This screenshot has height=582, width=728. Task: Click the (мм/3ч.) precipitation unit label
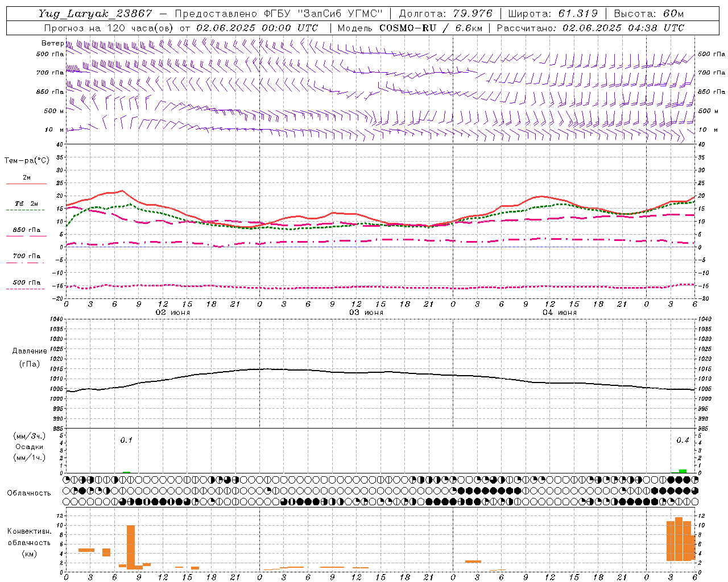tap(29, 436)
